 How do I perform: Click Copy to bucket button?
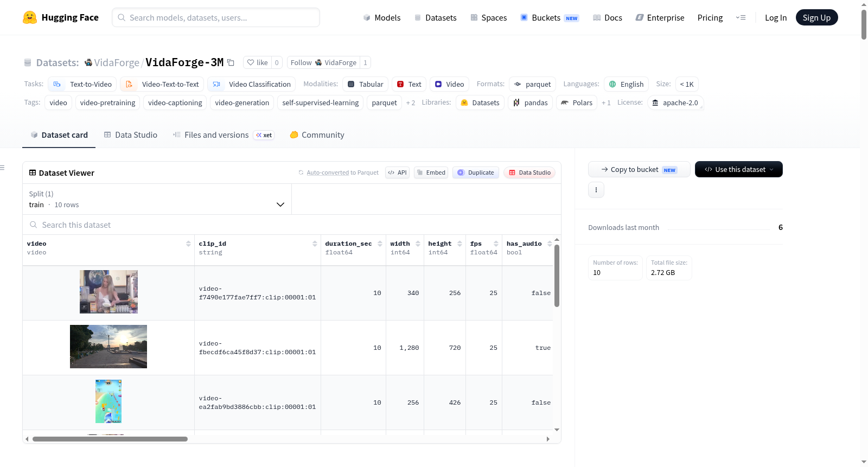point(639,169)
